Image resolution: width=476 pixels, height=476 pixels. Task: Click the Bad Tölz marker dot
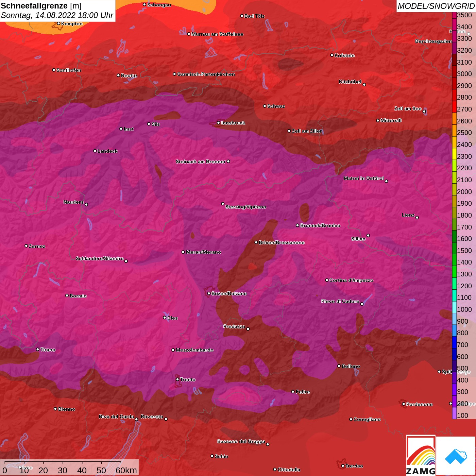[x=242, y=16]
